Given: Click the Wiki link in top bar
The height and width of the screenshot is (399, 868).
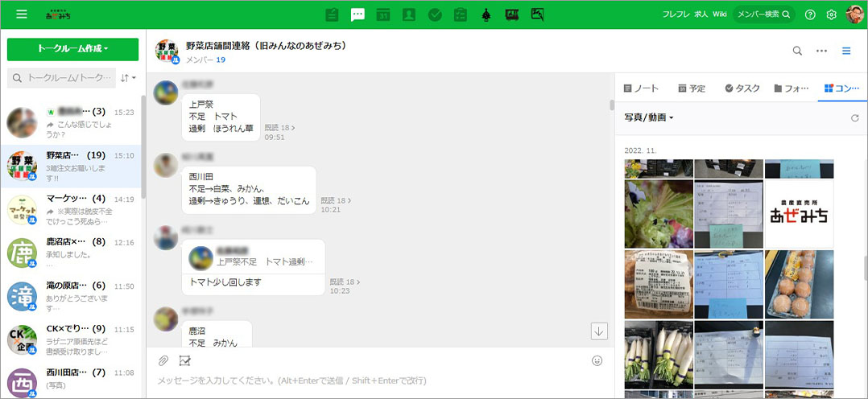Looking at the screenshot, I should point(719,14).
